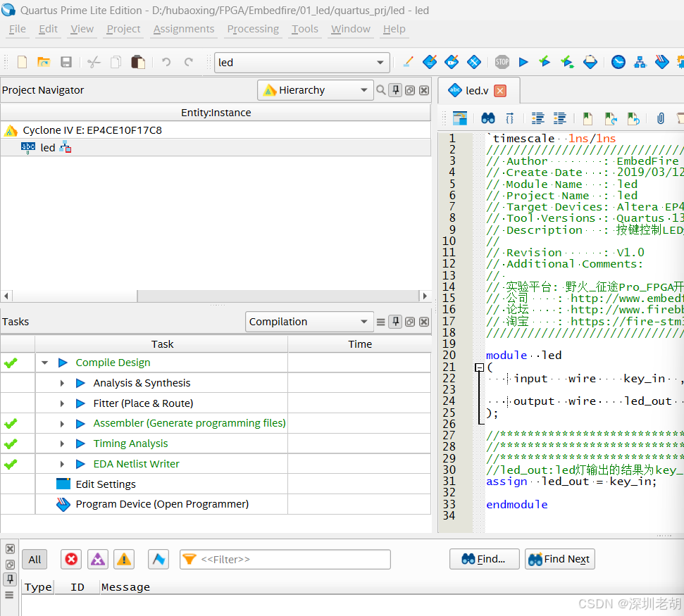Image resolution: width=684 pixels, height=616 pixels.
Task: Click the Find Next button
Action: 560,559
